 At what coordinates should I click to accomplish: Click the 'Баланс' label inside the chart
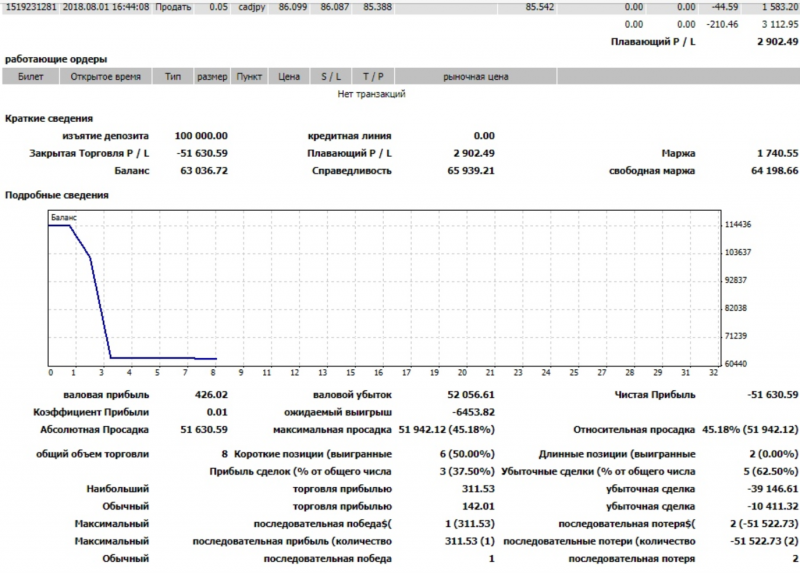64,218
